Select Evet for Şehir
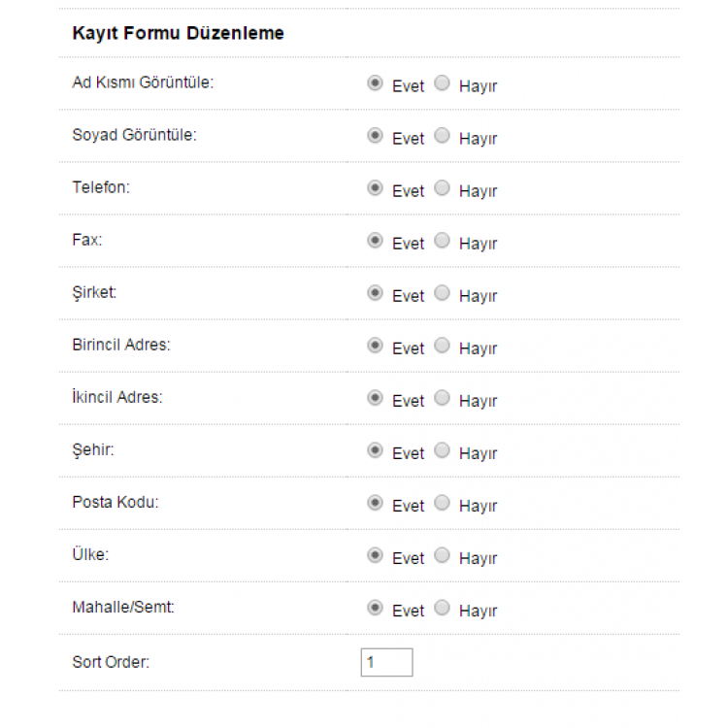 click(x=375, y=450)
